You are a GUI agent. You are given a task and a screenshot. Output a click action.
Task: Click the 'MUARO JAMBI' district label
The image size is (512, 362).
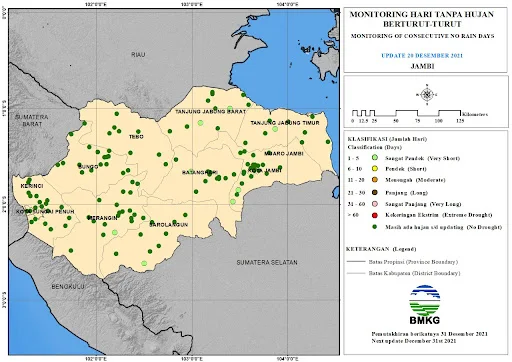click(284, 153)
